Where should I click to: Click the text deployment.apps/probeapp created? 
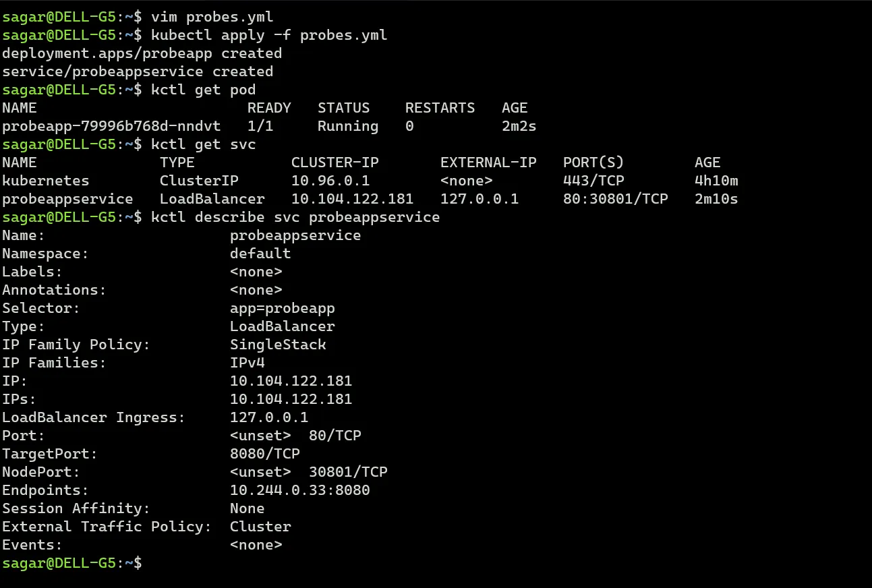coord(142,53)
